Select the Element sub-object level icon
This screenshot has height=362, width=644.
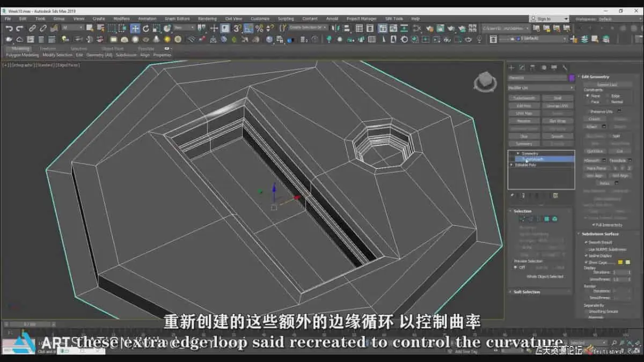[x=554, y=219]
